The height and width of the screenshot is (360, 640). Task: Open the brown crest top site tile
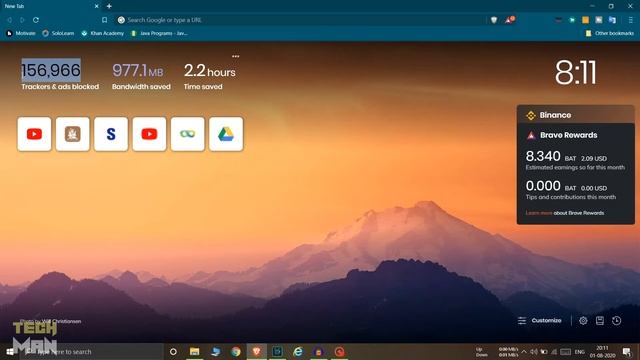(x=73, y=134)
